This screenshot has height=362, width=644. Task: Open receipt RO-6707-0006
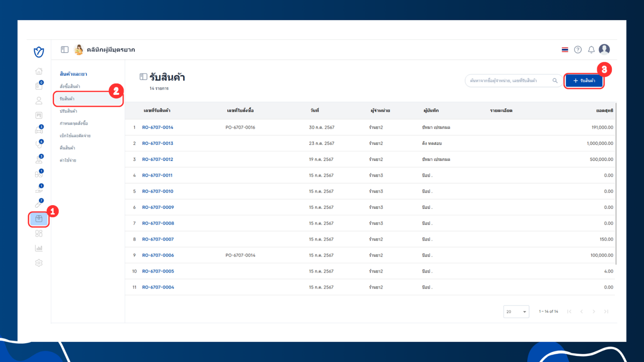158,255
